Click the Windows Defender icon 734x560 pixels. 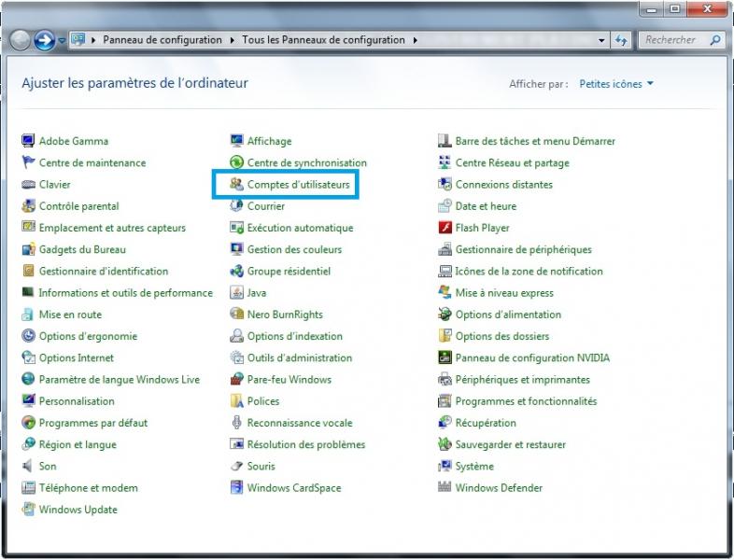[445, 488]
